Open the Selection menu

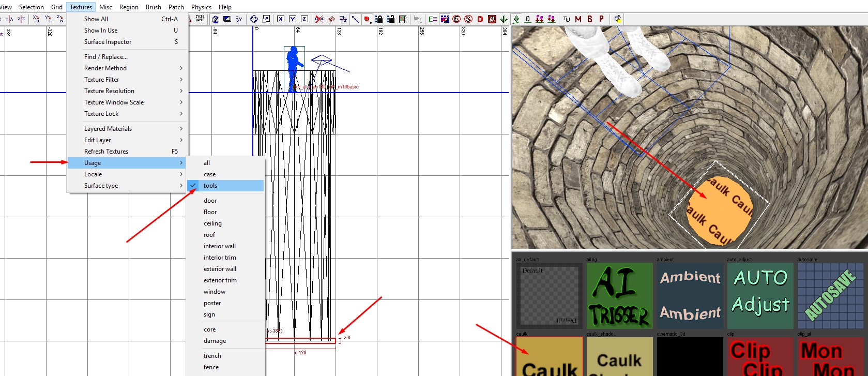(32, 7)
